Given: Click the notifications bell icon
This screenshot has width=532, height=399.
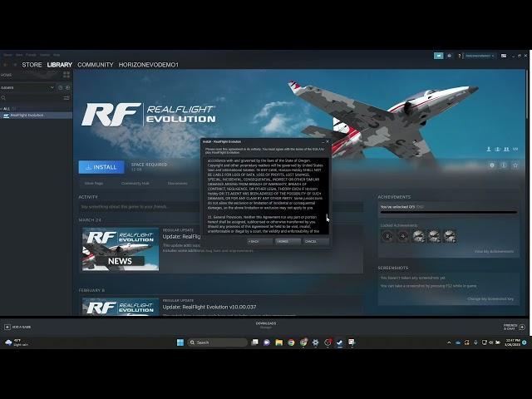Looking at the screenshot, I should (450, 56).
